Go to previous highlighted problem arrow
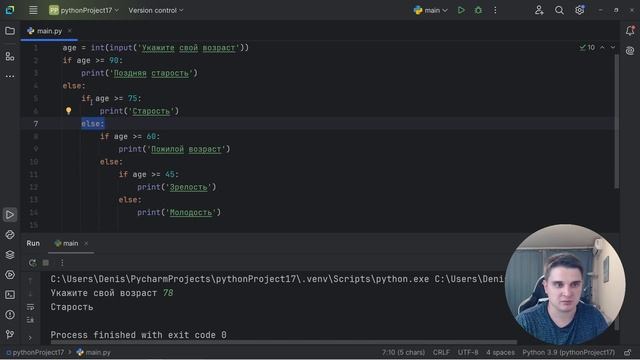Screen dimensions: 640x360 click(602, 48)
